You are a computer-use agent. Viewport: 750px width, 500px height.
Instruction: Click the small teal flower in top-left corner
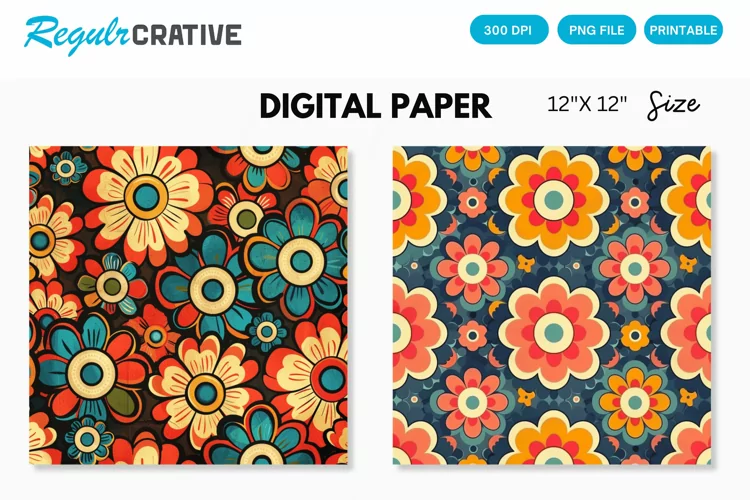pos(66,168)
